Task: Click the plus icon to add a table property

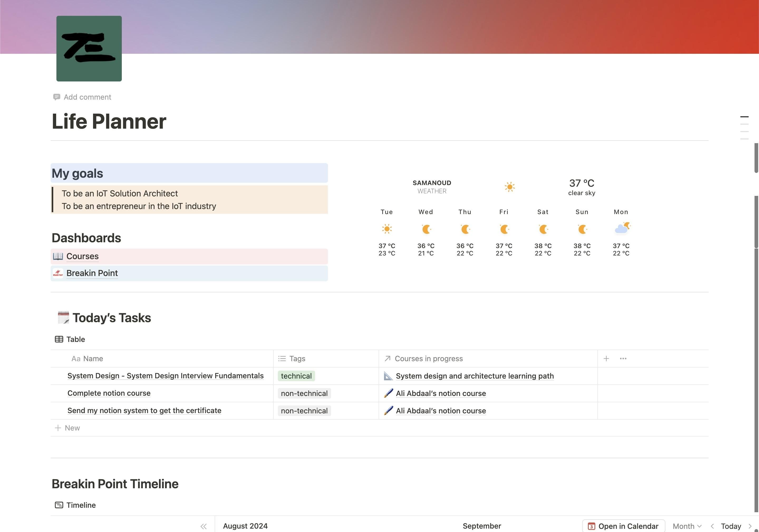Action: click(607, 359)
